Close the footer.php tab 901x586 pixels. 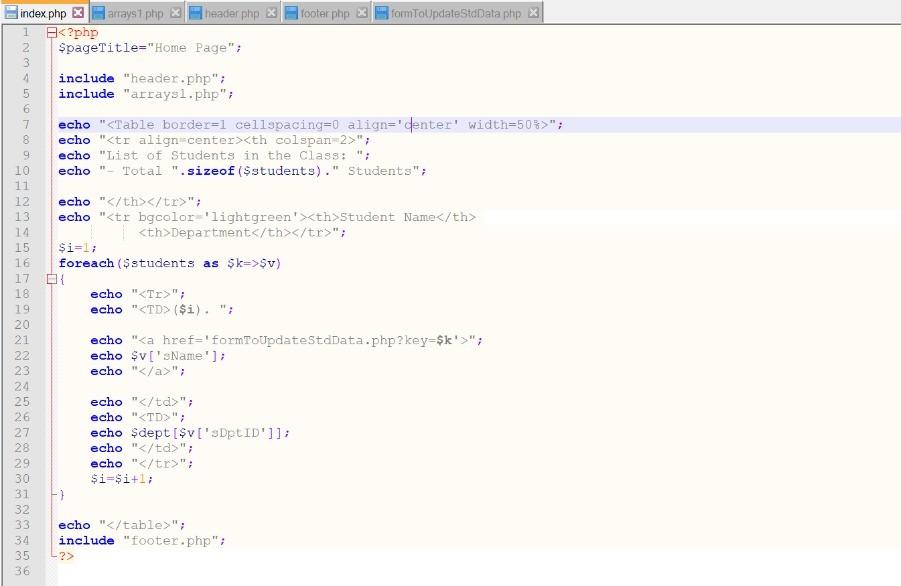[x=362, y=13]
